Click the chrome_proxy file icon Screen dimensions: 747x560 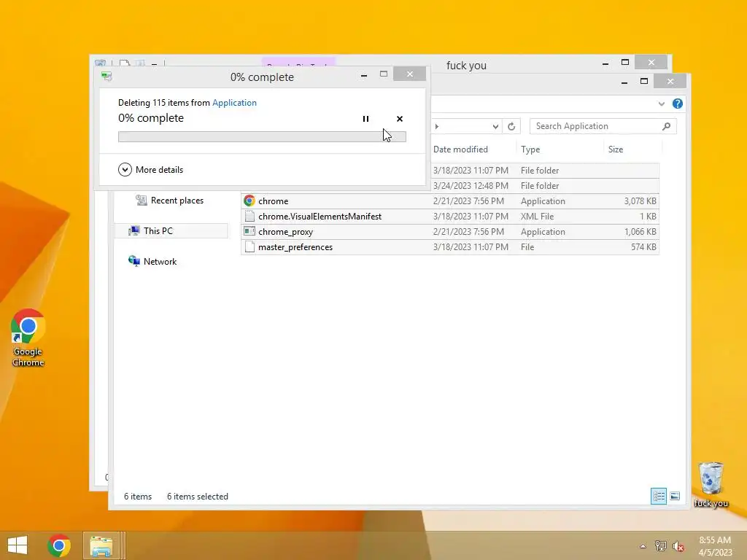tap(249, 231)
